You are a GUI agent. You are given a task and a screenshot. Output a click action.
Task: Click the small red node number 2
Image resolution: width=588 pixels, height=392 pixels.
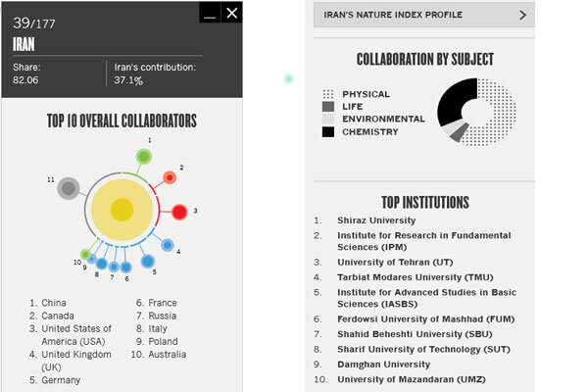click(170, 178)
